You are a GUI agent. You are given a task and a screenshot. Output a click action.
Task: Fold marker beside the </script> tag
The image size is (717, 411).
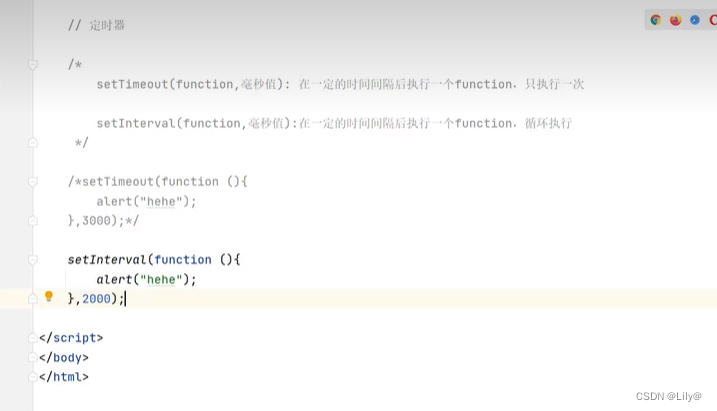tap(33, 338)
